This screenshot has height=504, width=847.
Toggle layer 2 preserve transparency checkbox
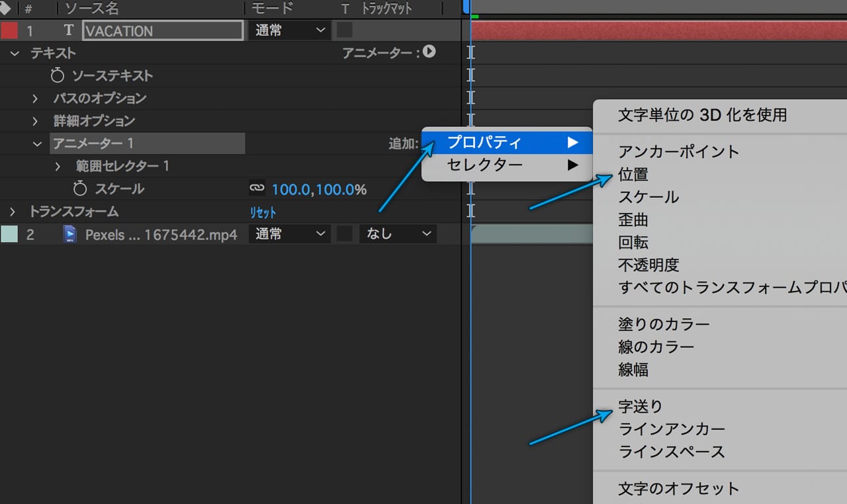tap(344, 234)
